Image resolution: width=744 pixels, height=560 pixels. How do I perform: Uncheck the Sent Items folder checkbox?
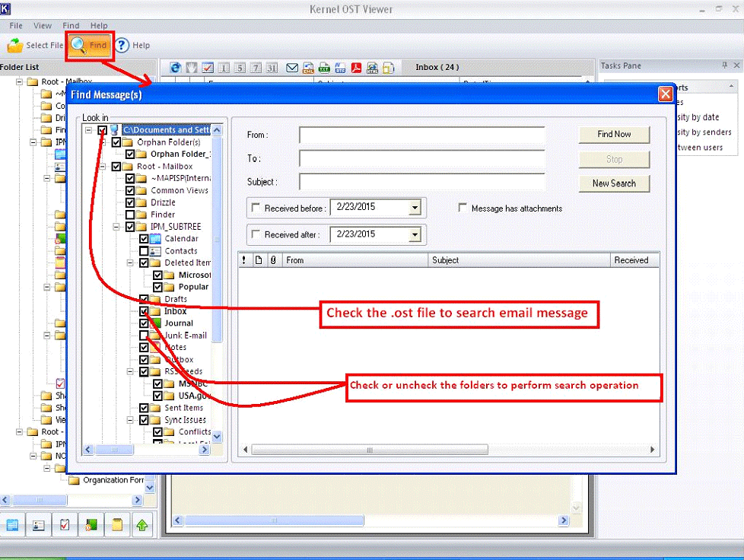pyautogui.click(x=144, y=408)
